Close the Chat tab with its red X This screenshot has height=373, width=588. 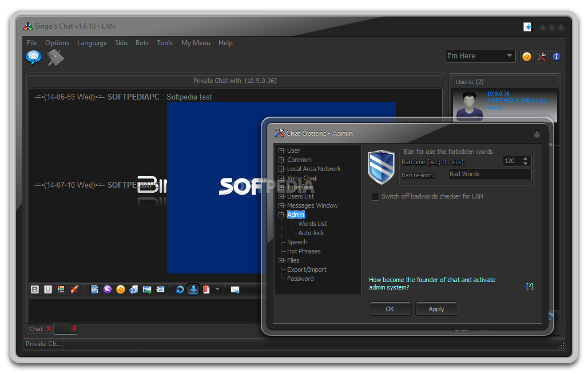point(49,328)
